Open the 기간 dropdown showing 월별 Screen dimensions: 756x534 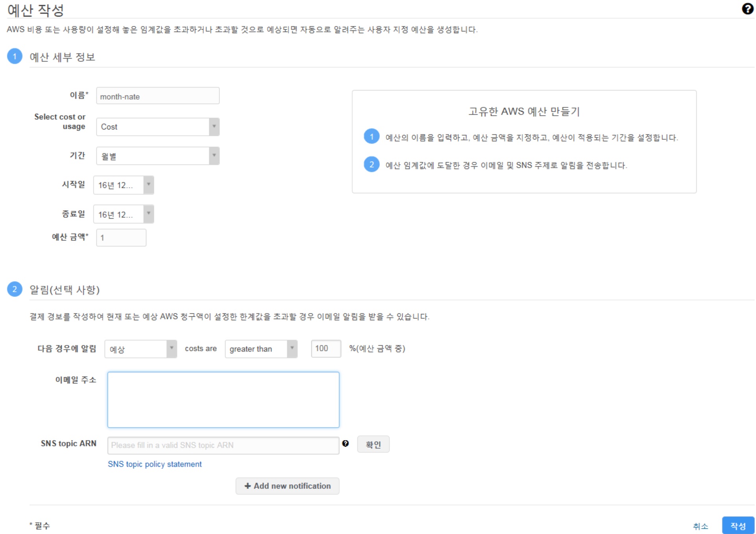point(158,156)
